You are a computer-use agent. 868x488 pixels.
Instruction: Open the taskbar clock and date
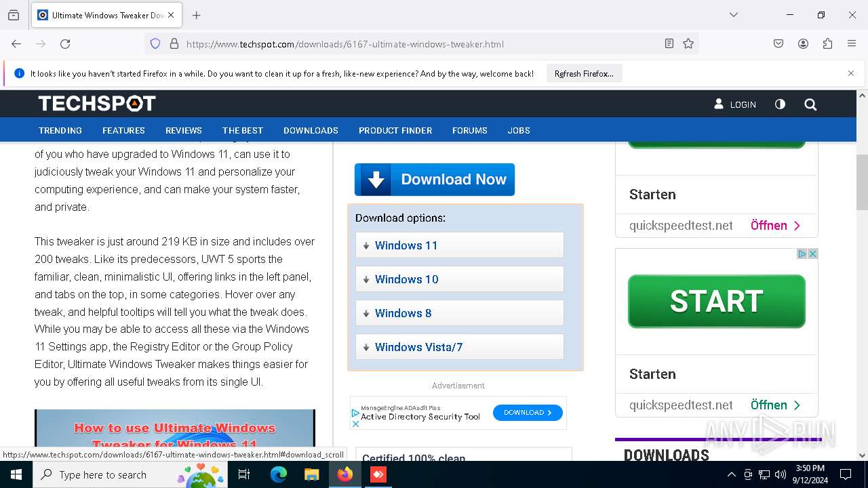tap(810, 474)
